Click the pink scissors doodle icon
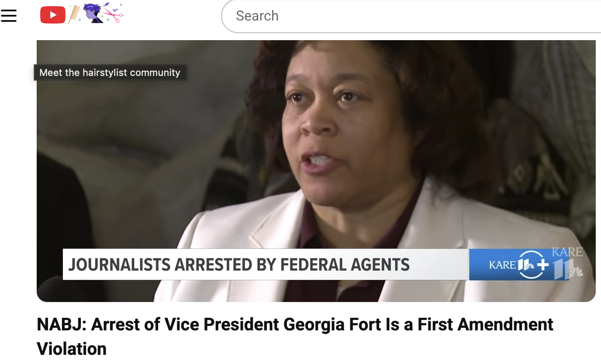 click(113, 13)
